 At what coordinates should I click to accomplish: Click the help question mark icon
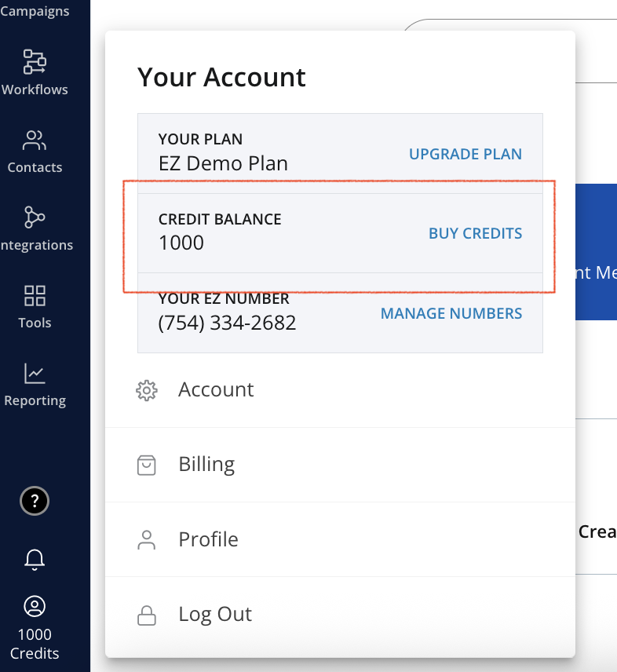[x=35, y=501]
